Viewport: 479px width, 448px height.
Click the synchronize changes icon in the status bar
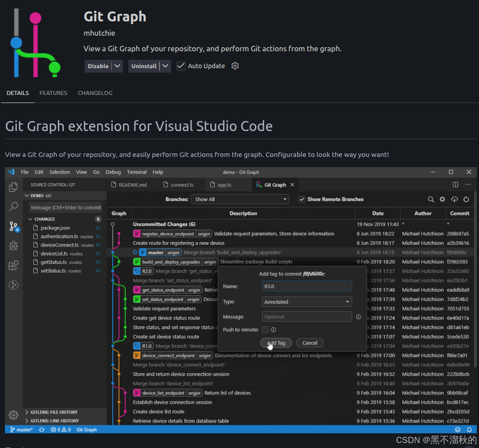pos(42,430)
